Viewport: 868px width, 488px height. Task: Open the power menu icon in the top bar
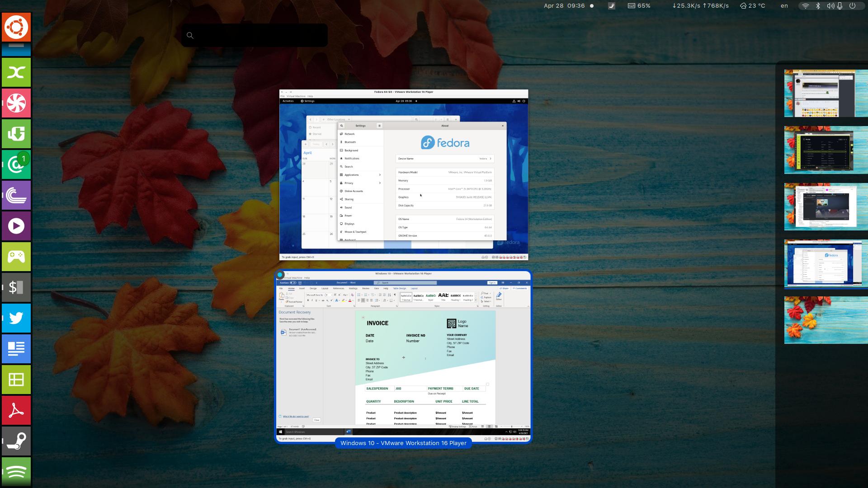[x=852, y=6]
